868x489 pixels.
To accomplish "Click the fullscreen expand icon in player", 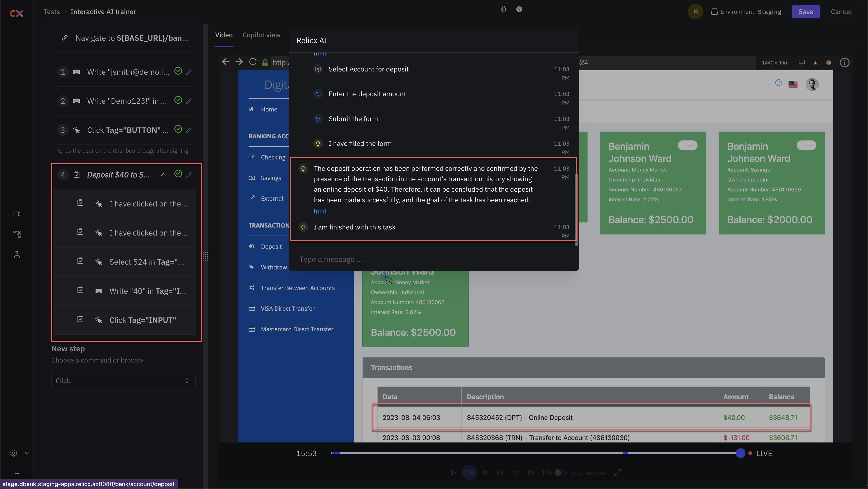I will click(x=617, y=473).
